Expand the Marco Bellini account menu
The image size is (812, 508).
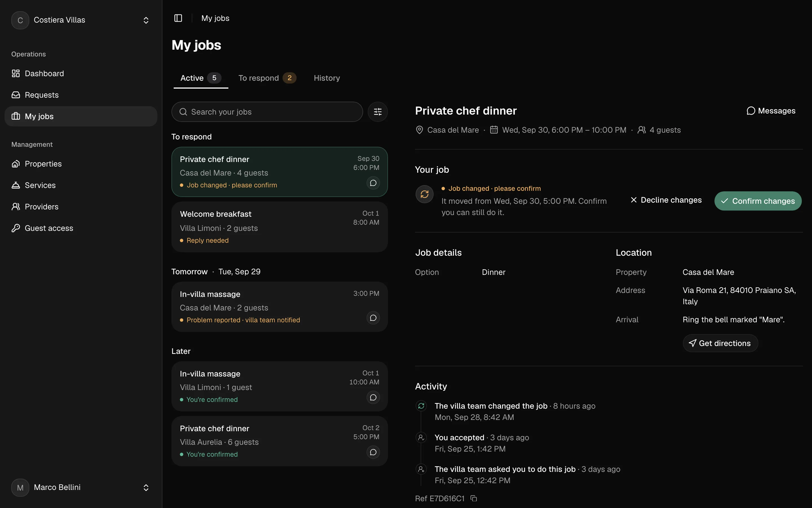[146, 487]
